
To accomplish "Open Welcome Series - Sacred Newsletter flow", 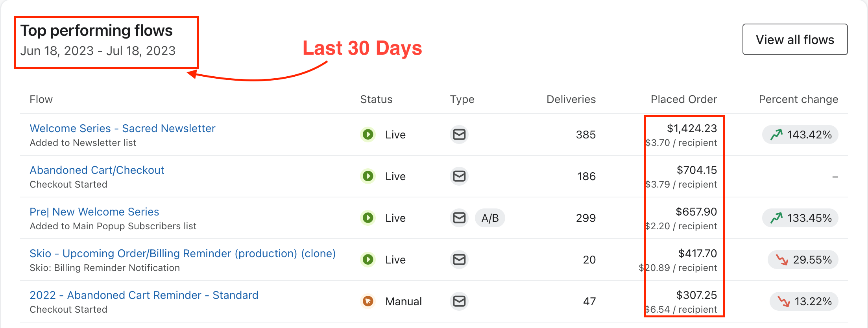I will pyautogui.click(x=122, y=128).
